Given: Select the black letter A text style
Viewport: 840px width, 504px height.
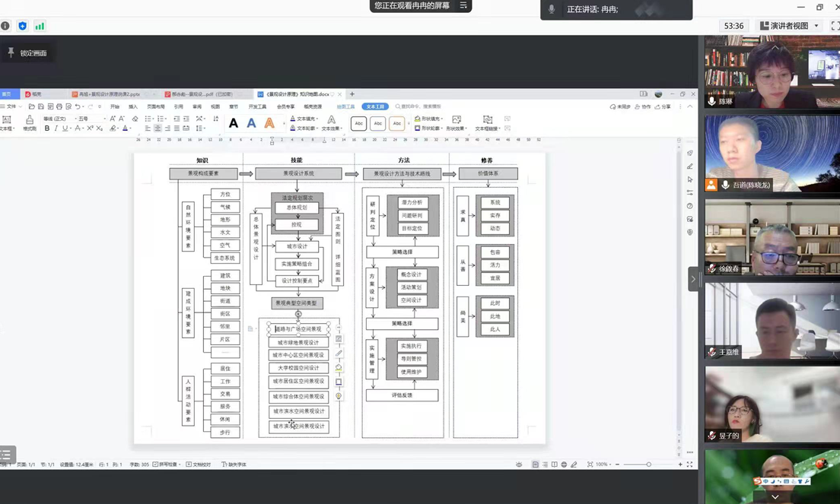Looking at the screenshot, I should tap(234, 123).
